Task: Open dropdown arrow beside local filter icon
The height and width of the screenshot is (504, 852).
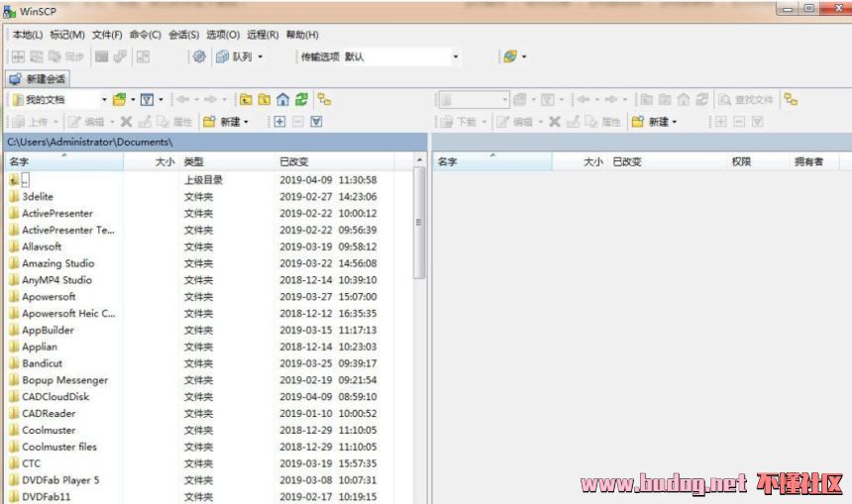Action: click(160, 99)
